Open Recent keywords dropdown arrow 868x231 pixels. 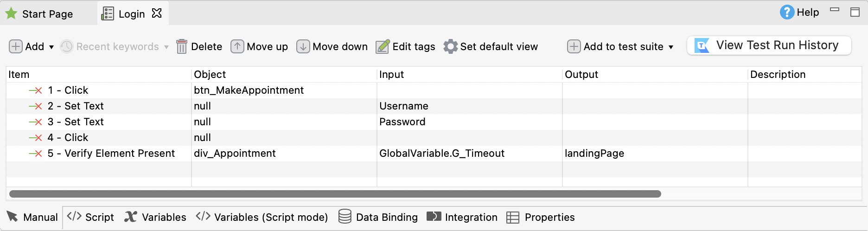tap(166, 47)
